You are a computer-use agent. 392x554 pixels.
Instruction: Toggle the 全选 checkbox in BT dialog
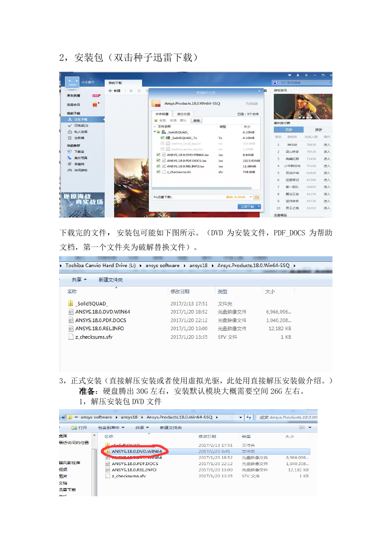pyautogui.click(x=156, y=120)
